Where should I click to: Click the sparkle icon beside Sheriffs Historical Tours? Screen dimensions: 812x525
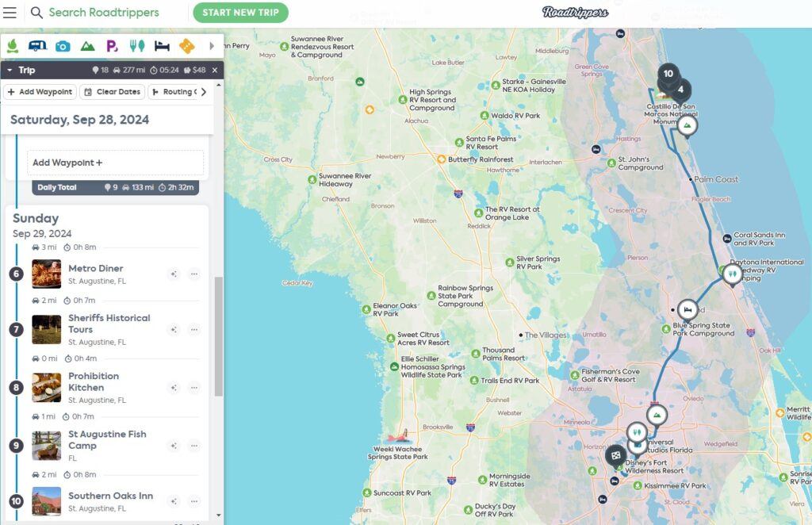click(x=174, y=330)
